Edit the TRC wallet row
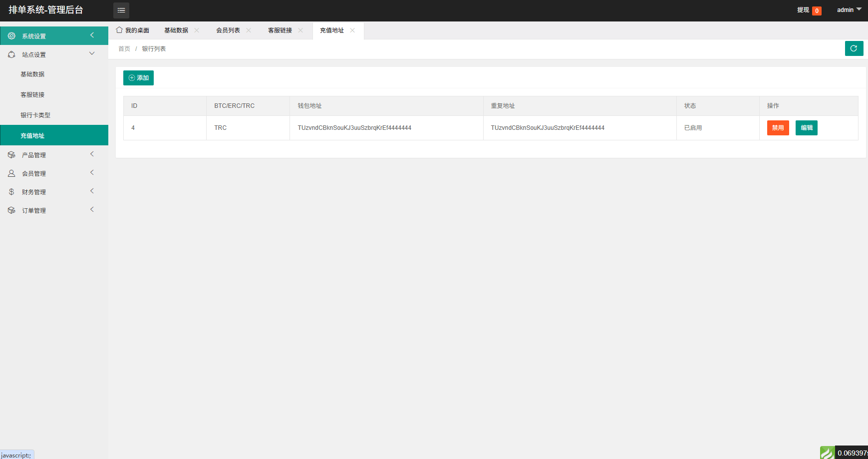The height and width of the screenshot is (459, 868). 806,128
